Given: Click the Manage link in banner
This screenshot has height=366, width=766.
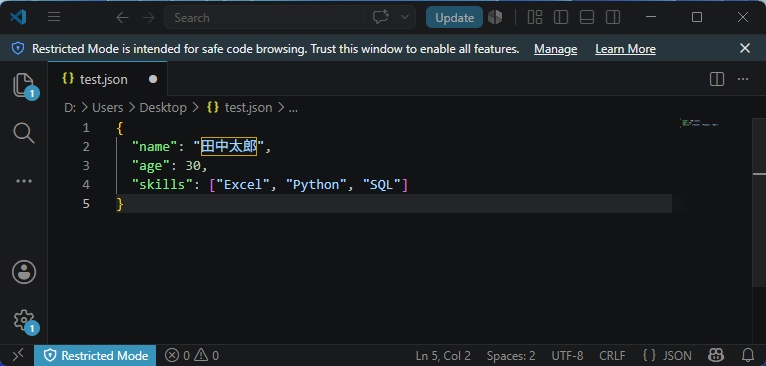Looking at the screenshot, I should tap(555, 49).
